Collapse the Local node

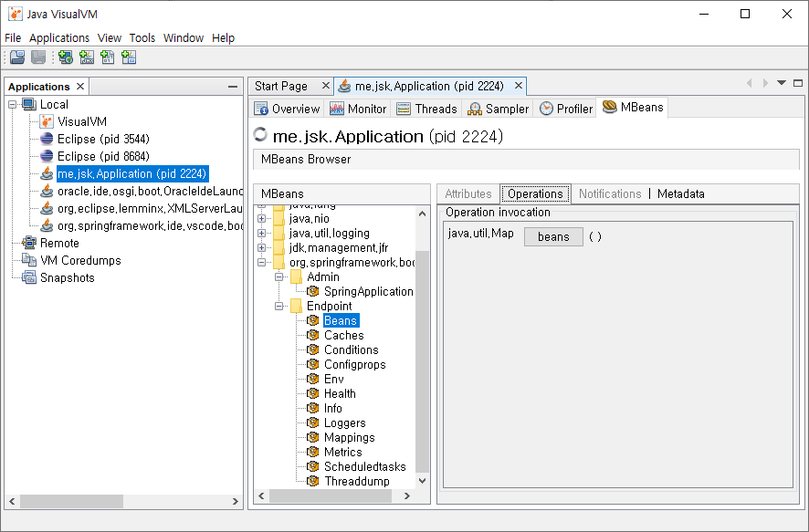tap(13, 105)
